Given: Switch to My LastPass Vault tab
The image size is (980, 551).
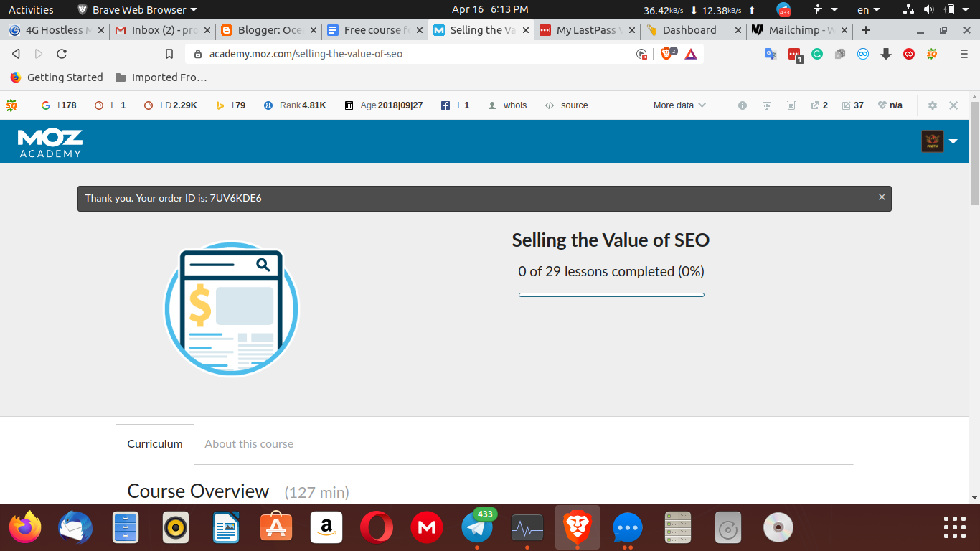Looking at the screenshot, I should click(x=587, y=30).
